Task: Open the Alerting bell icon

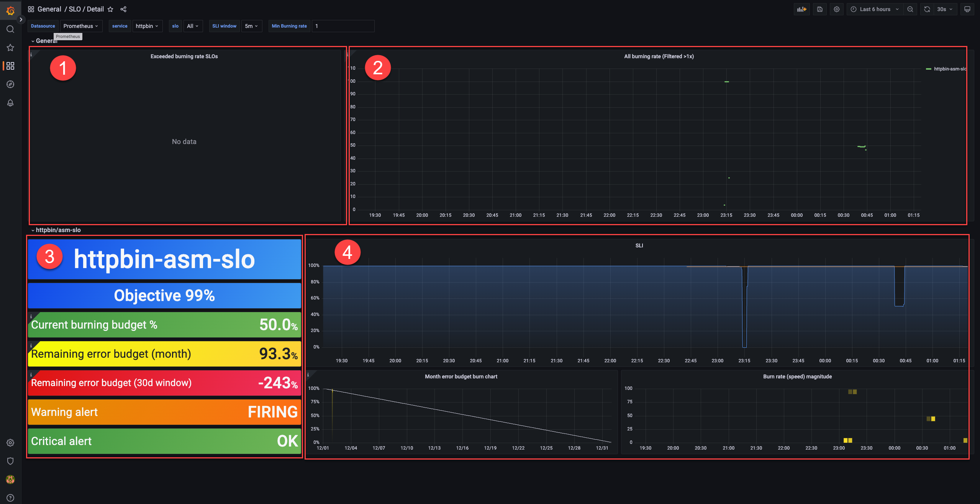Action: (10, 103)
